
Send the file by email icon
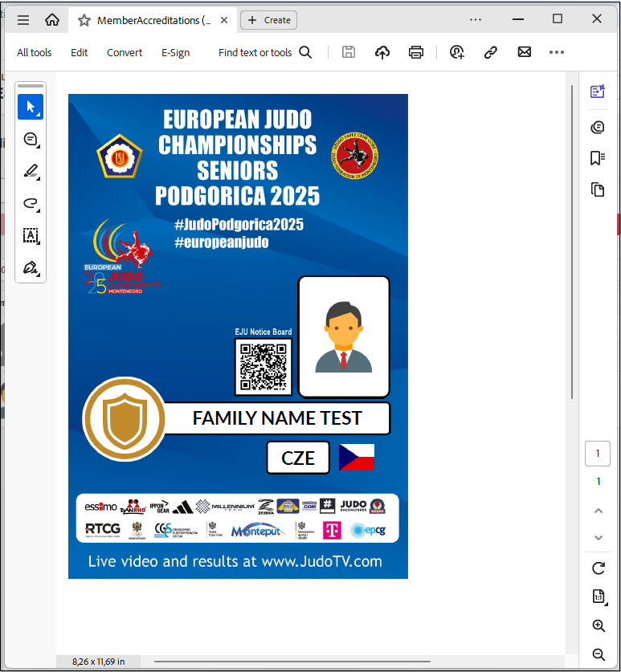pyautogui.click(x=524, y=52)
